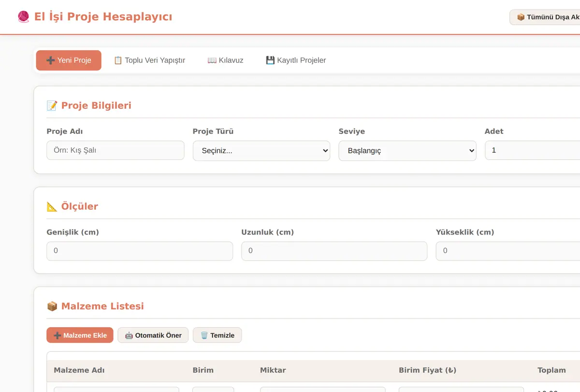Click the Miktar column header

tap(273, 370)
